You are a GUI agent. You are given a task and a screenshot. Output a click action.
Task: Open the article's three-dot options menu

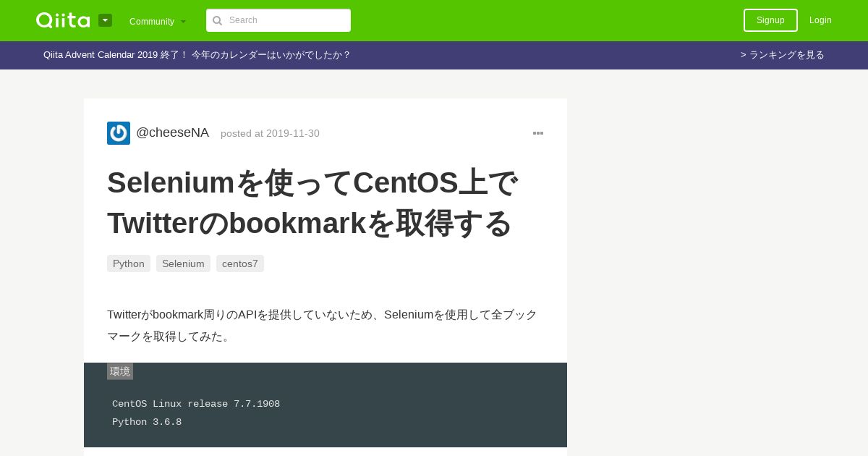538,133
